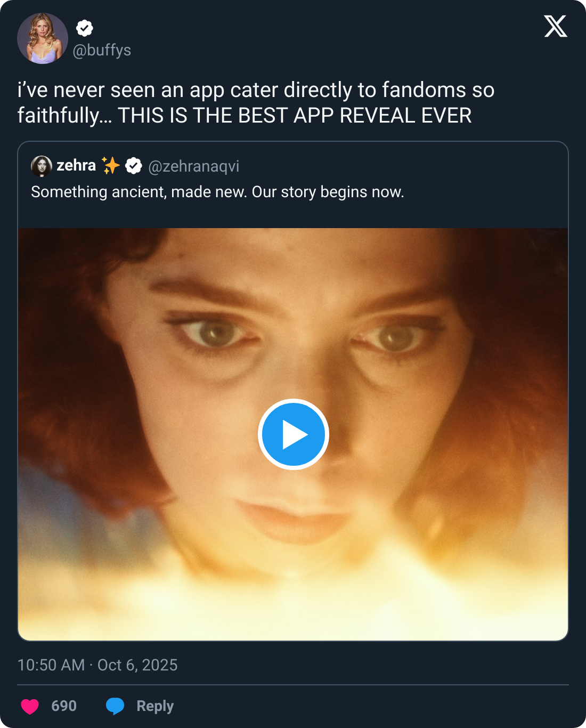Click the verified badge above @buffys

pyautogui.click(x=85, y=28)
